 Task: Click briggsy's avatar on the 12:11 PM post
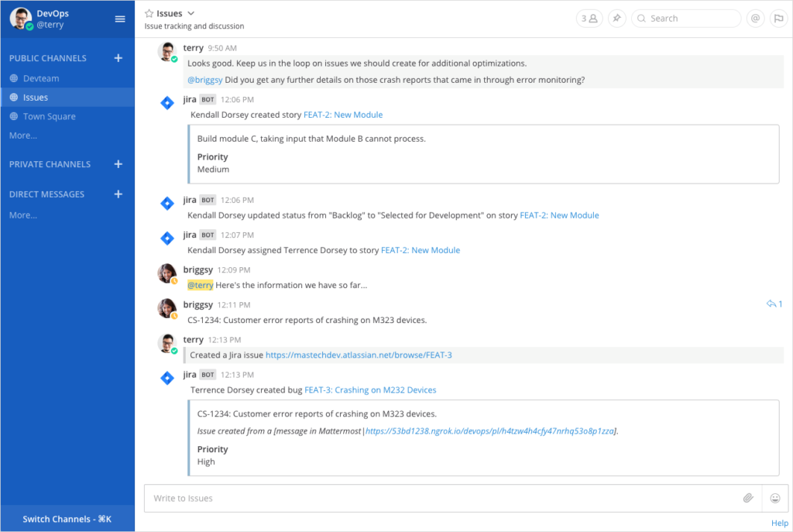[x=167, y=308]
